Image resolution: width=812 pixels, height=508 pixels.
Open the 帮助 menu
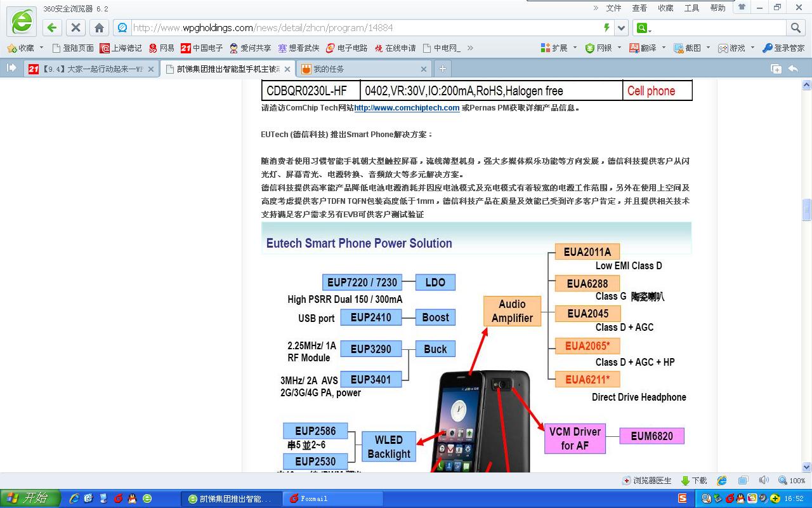point(717,8)
